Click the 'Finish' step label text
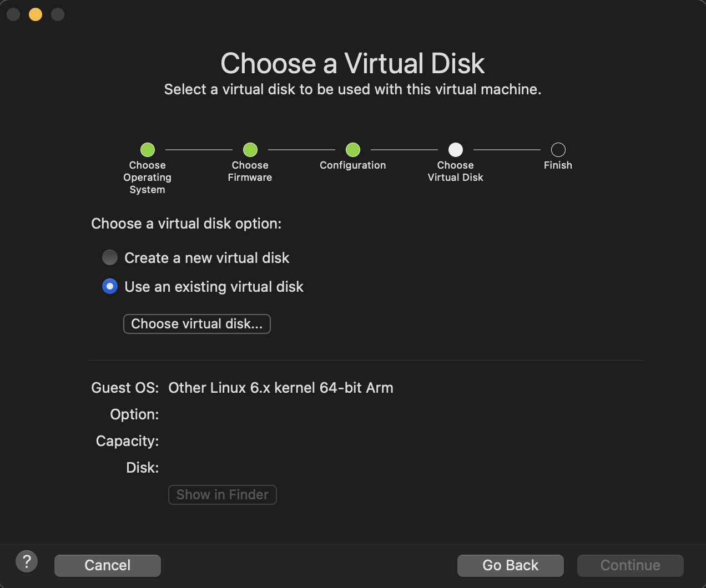 [558, 165]
